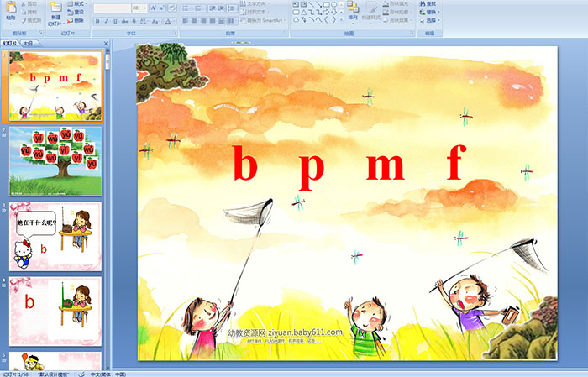588x377 pixels.
Task: Open the Font group dialog launcher
Action: click(175, 33)
